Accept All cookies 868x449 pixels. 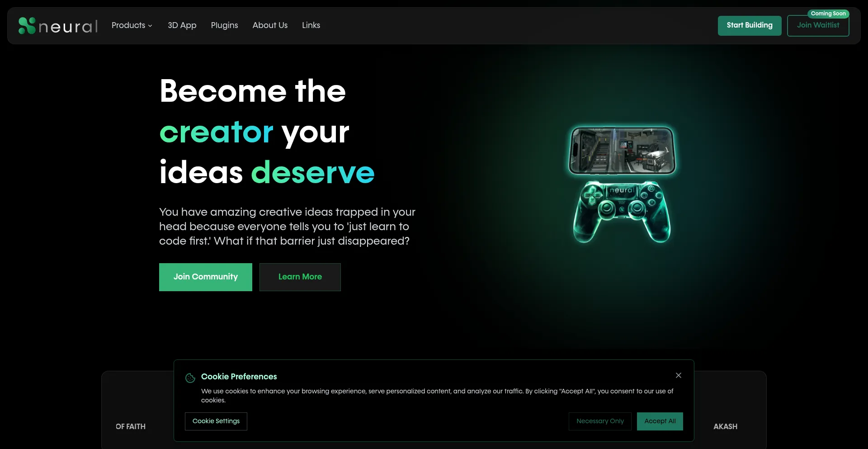[660, 421]
